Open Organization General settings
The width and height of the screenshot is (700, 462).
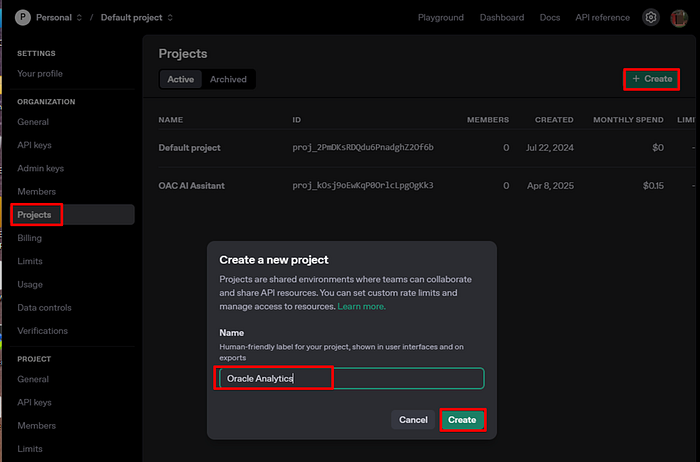pyautogui.click(x=33, y=122)
